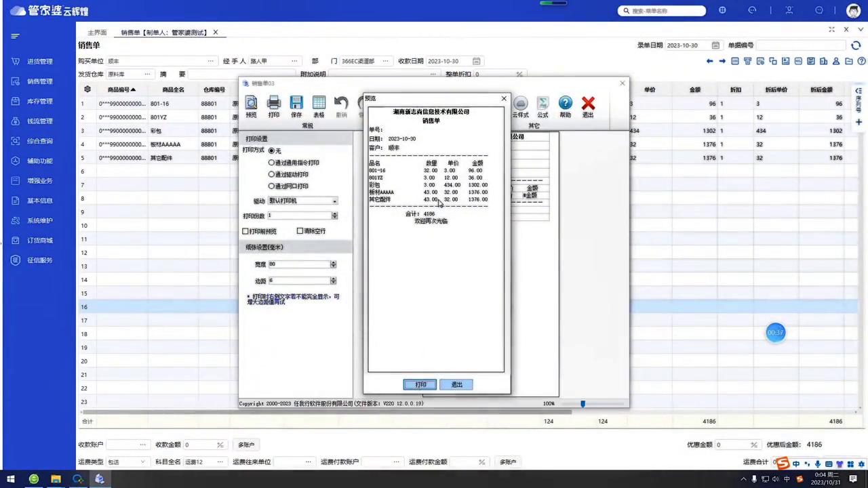This screenshot has width=868, height=488.
Task: Adjust the 100% zoom slider
Action: (x=583, y=404)
